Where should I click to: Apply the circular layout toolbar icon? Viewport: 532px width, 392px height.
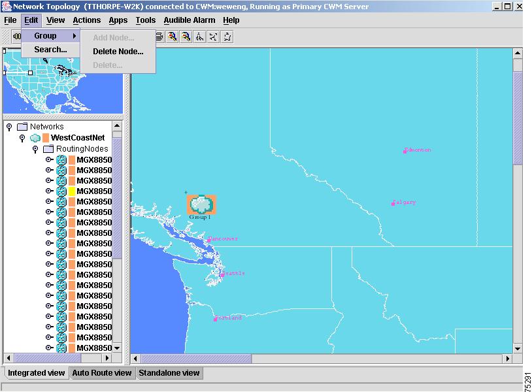coord(227,37)
